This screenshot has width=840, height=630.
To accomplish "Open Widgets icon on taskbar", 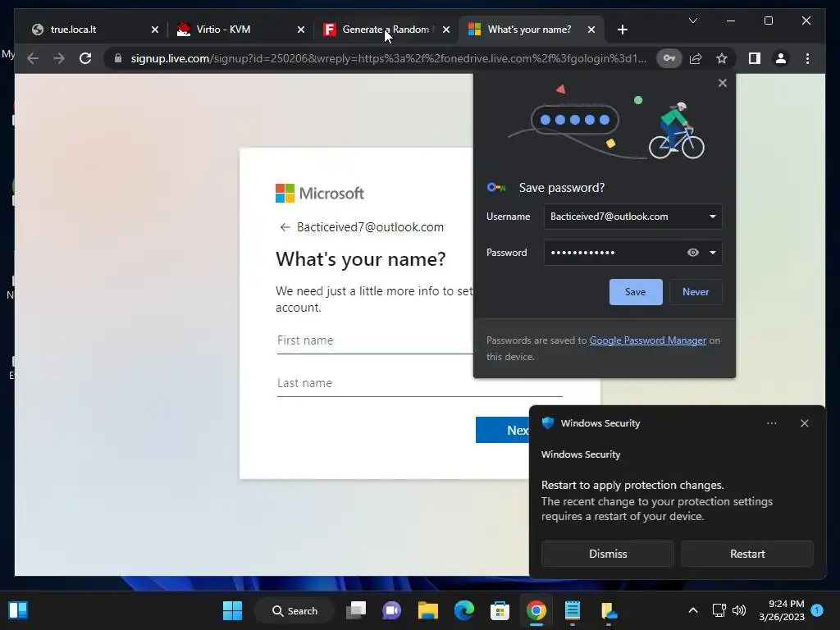I will [x=18, y=610].
